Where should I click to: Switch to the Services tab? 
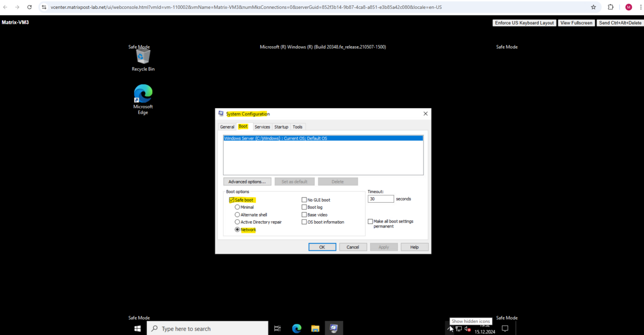[262, 127]
